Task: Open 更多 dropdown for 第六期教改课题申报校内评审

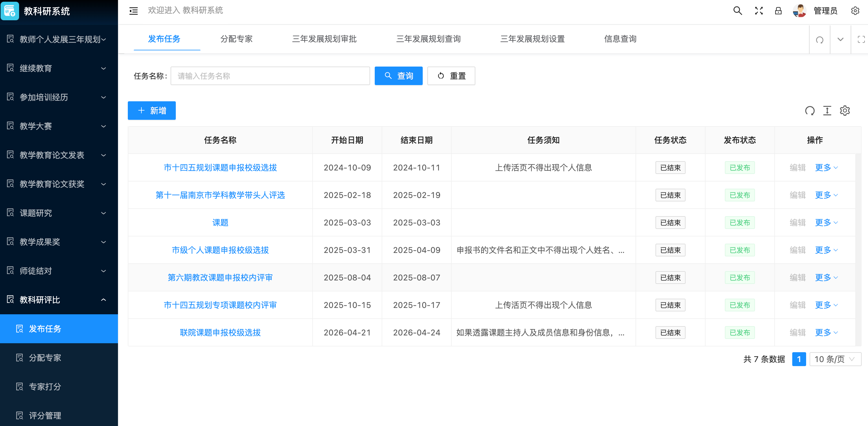Action: tap(826, 278)
